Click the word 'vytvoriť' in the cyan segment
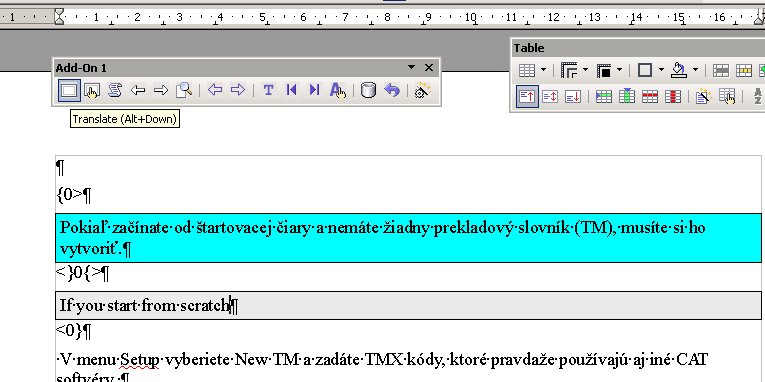This screenshot has height=382, width=765. pyautogui.click(x=90, y=248)
